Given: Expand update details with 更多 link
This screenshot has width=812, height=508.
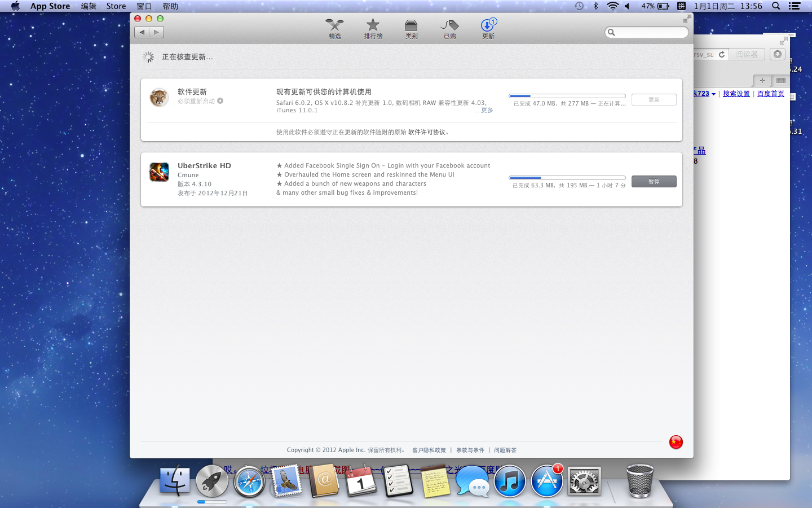Looking at the screenshot, I should click(487, 111).
